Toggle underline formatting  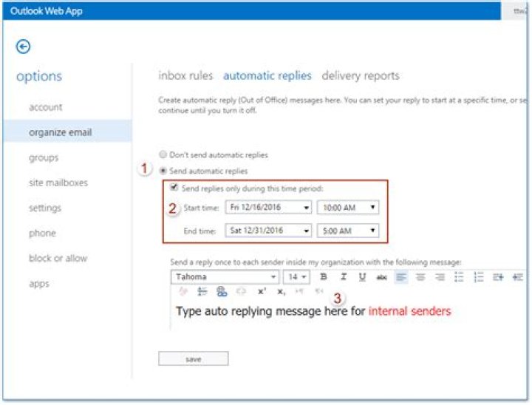[x=362, y=276]
